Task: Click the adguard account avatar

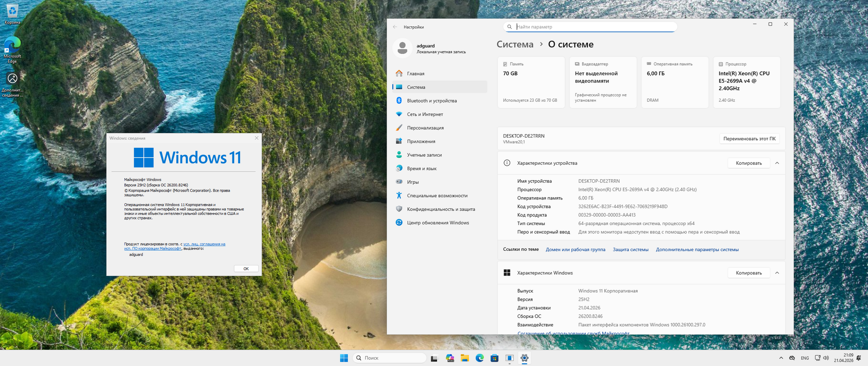Action: tap(402, 48)
